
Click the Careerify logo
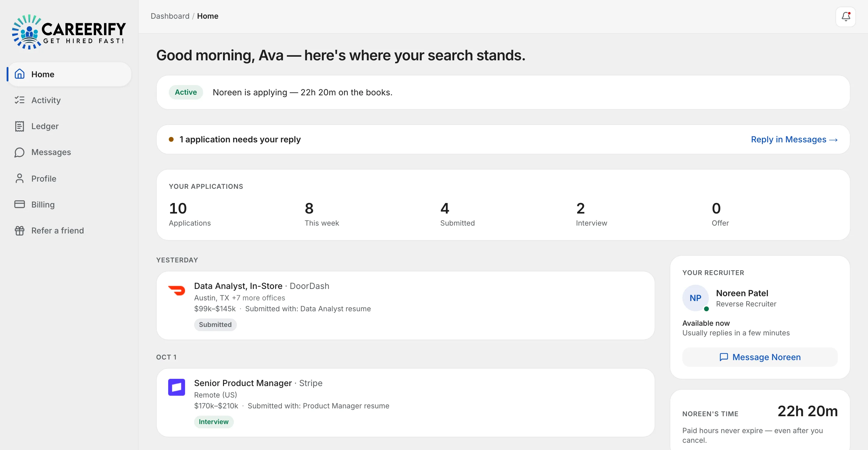tap(69, 32)
